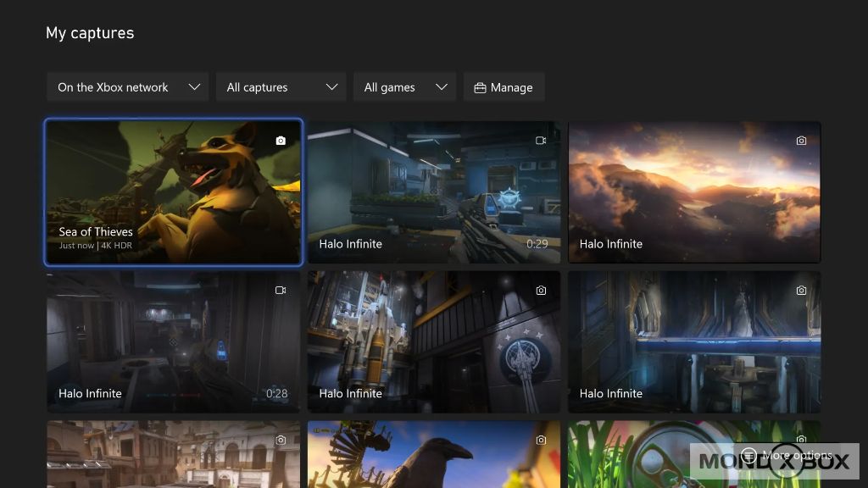This screenshot has width=868, height=488.
Task: Click camera icon on the blue corridor screenshot
Action: point(801,291)
